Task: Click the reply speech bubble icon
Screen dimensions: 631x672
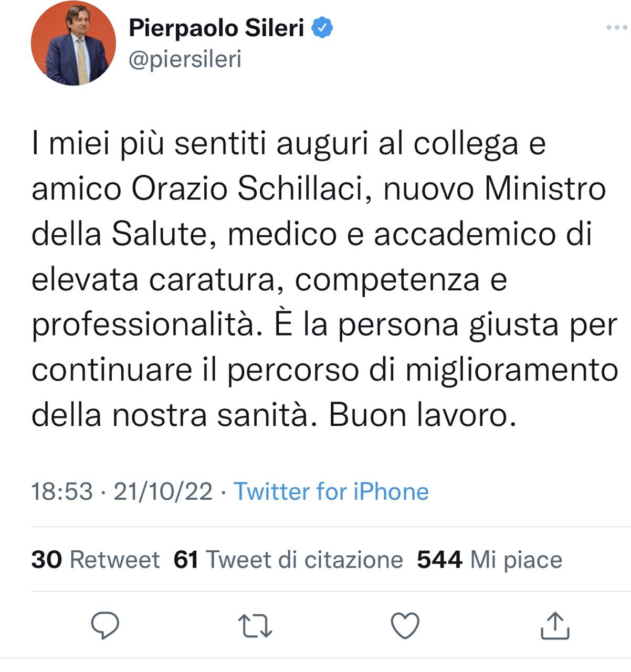Action: (x=105, y=625)
